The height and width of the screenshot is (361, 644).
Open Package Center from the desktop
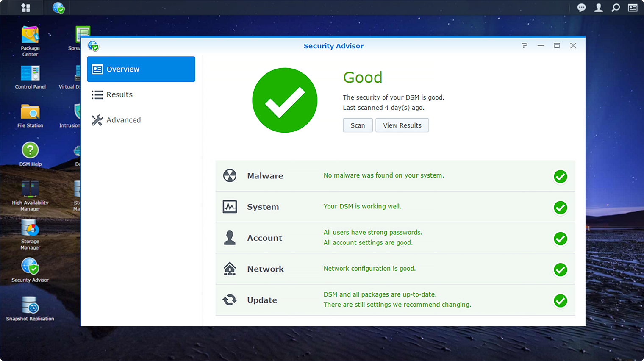(30, 34)
